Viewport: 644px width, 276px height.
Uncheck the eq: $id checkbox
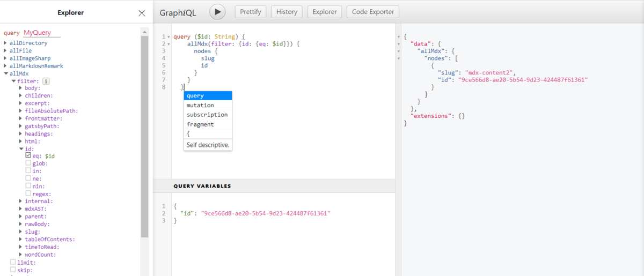28,155
